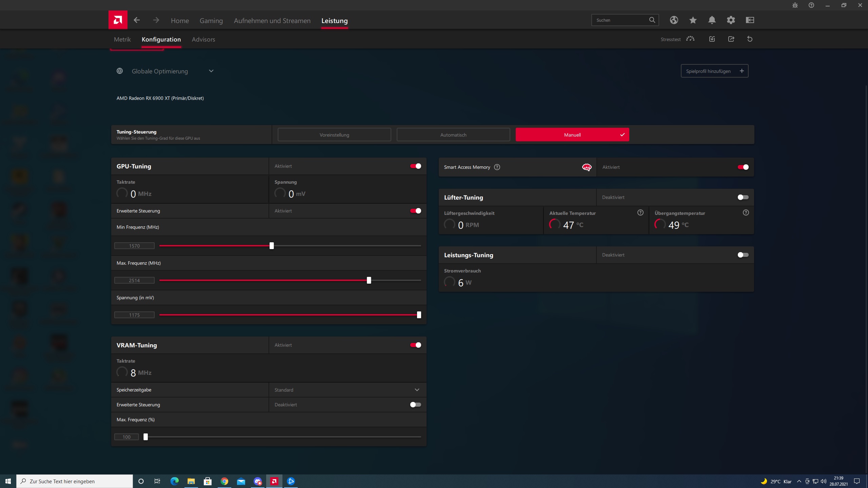
Task: Click the reset tuning arrow icon
Action: [x=750, y=39]
